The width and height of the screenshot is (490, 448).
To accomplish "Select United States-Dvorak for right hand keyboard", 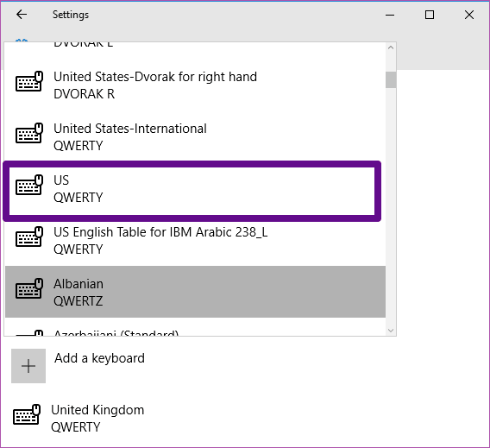I will 195,85.
